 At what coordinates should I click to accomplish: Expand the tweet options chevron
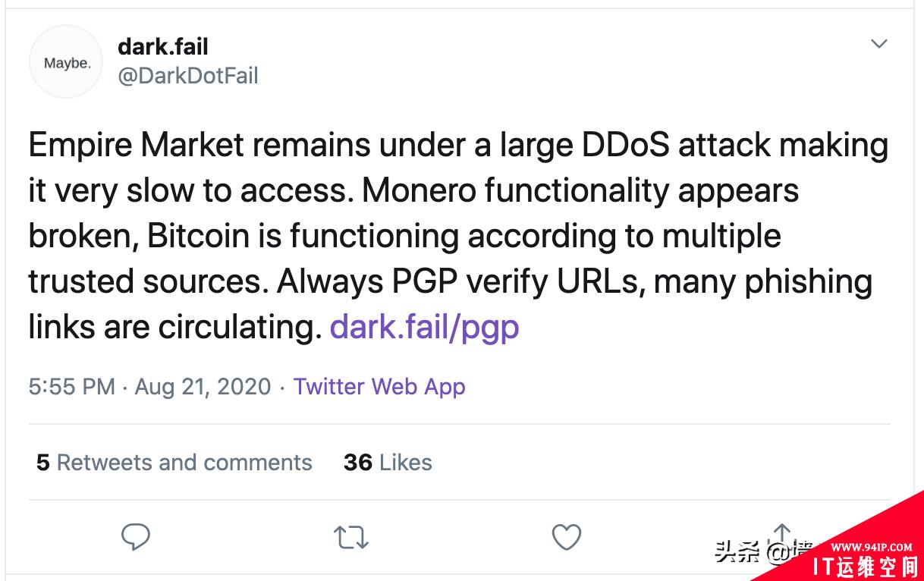[x=879, y=44]
